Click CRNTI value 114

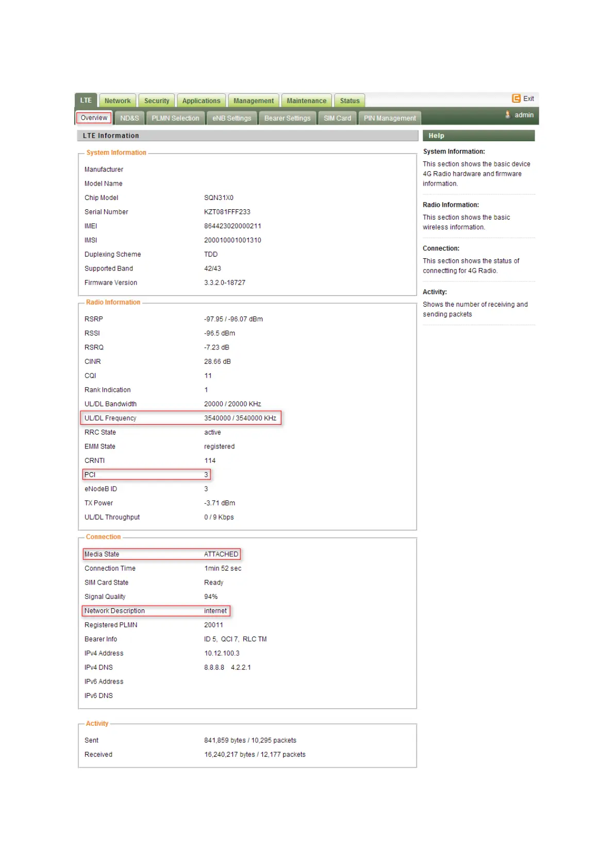coord(210,461)
